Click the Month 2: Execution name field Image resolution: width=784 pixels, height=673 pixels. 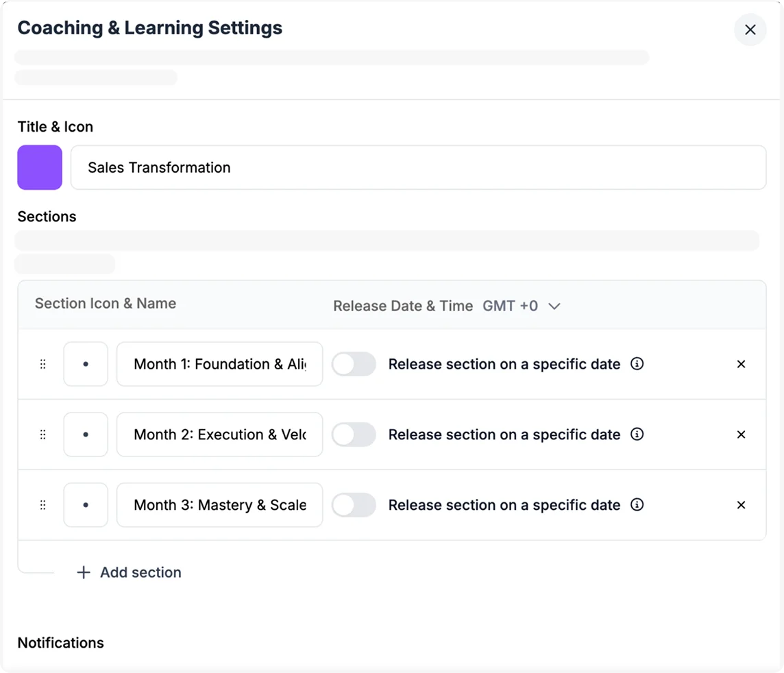(x=219, y=435)
